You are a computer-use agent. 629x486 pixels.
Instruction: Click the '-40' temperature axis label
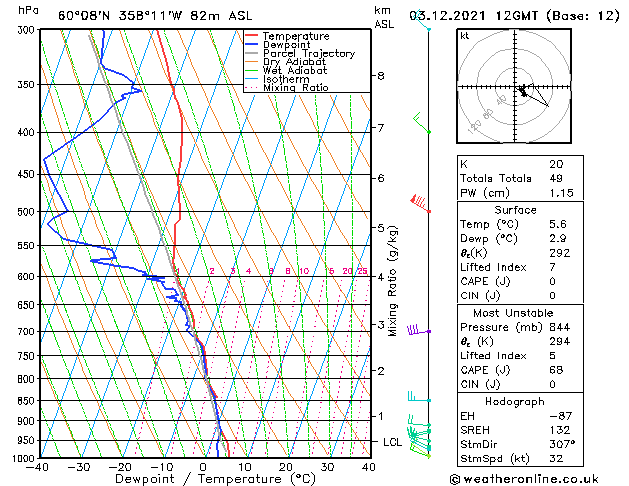coord(37,467)
